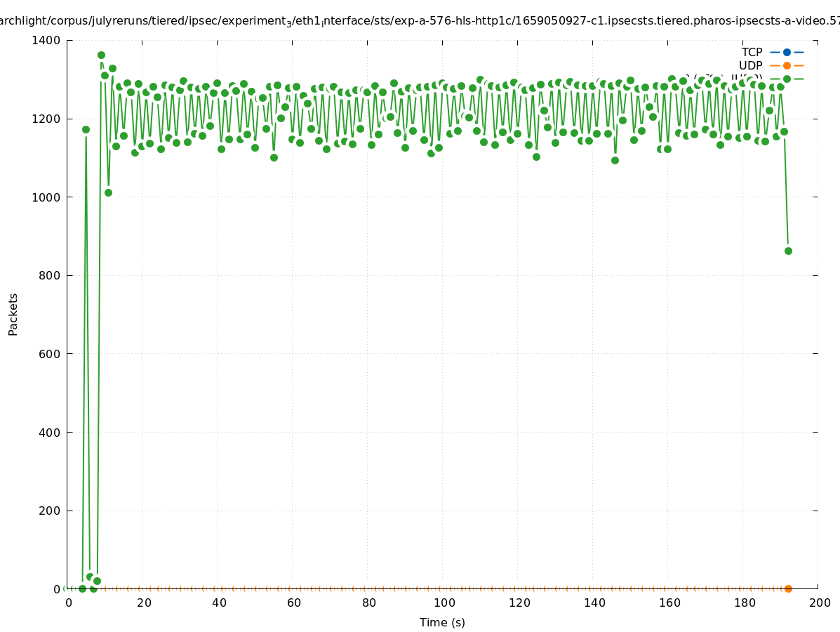This screenshot has height=632, width=840.
Task: Click the green data point near 1010 packets
Action: coord(108,192)
